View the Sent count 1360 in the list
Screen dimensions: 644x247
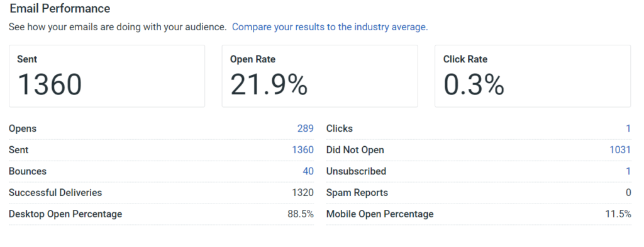pyautogui.click(x=303, y=150)
